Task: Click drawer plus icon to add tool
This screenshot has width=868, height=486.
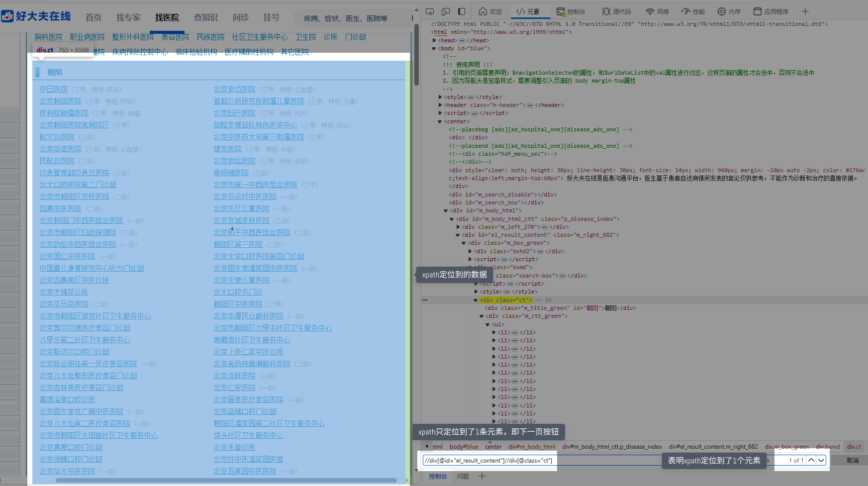Action: tap(482, 476)
